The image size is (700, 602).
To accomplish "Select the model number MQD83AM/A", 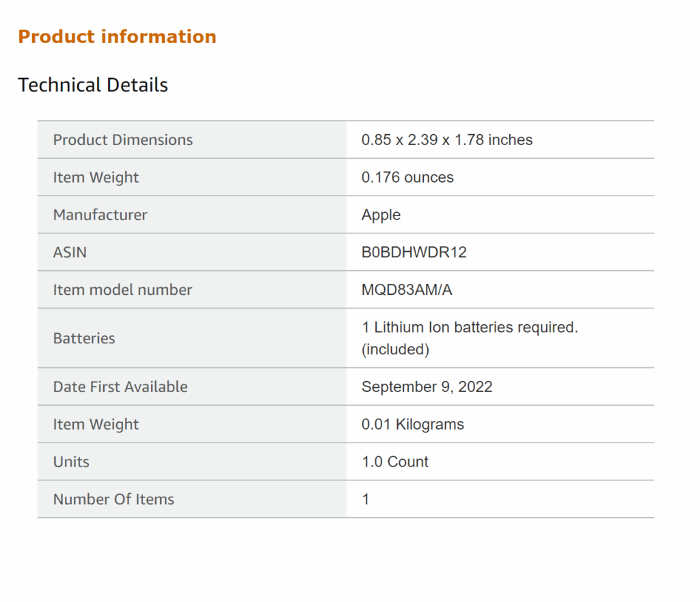I will click(407, 290).
